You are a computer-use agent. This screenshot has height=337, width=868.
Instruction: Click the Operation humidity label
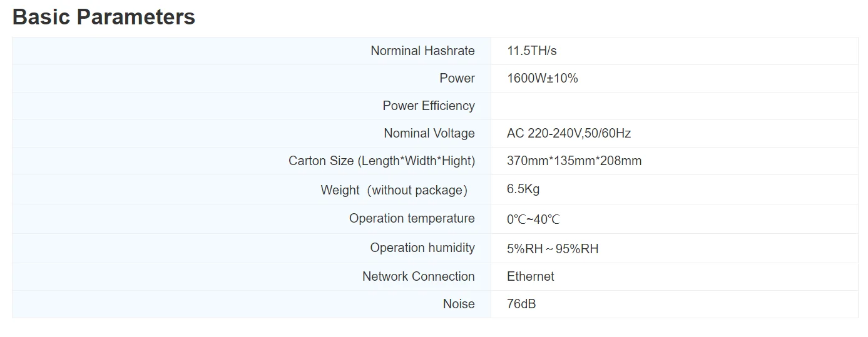[422, 248]
